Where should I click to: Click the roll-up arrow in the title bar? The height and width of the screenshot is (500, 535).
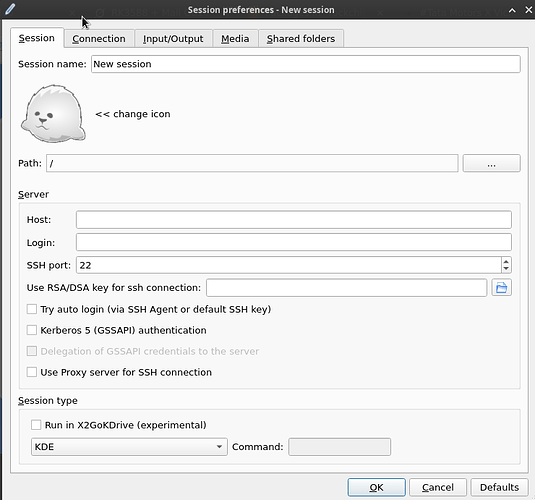pos(512,10)
